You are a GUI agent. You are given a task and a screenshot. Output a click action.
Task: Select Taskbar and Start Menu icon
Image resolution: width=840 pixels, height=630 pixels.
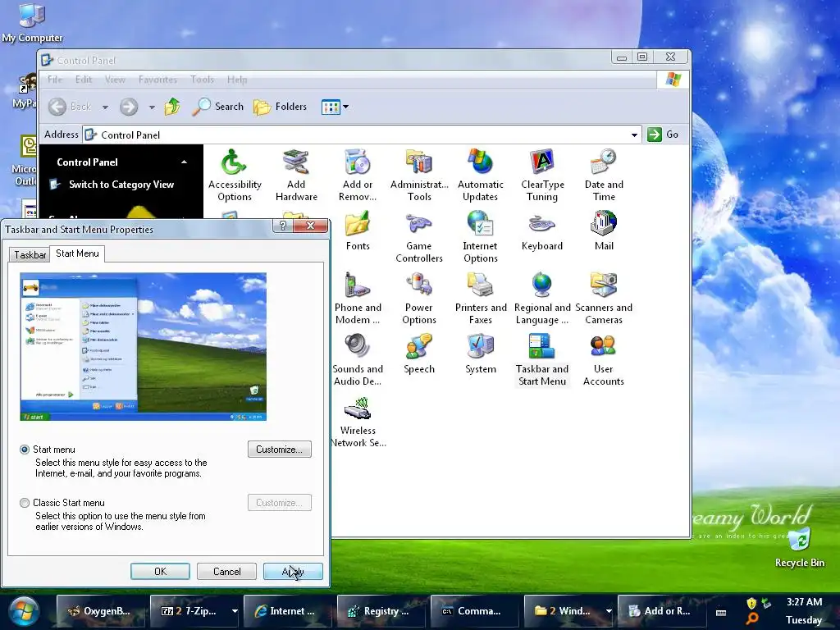pyautogui.click(x=542, y=360)
